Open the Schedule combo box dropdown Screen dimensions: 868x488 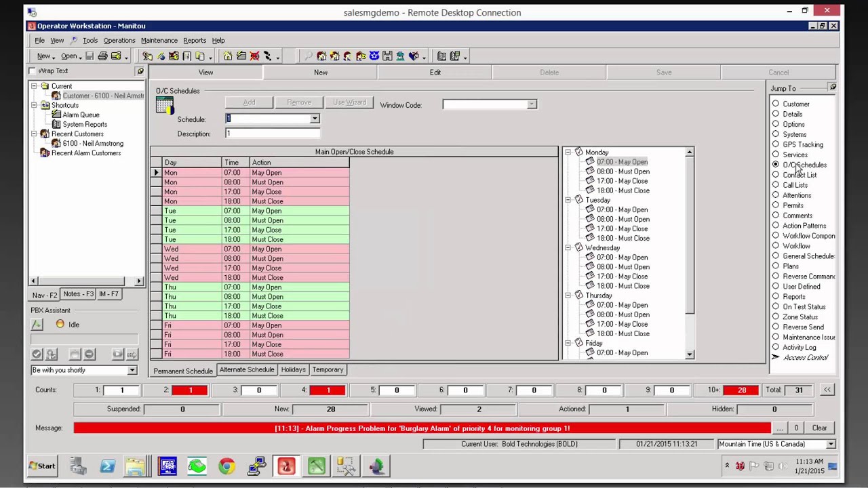point(315,119)
